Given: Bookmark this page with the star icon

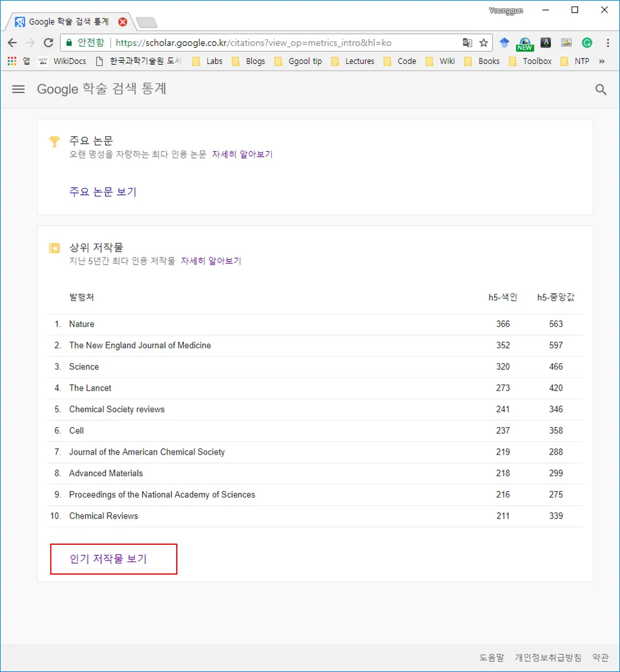Looking at the screenshot, I should click(x=483, y=42).
